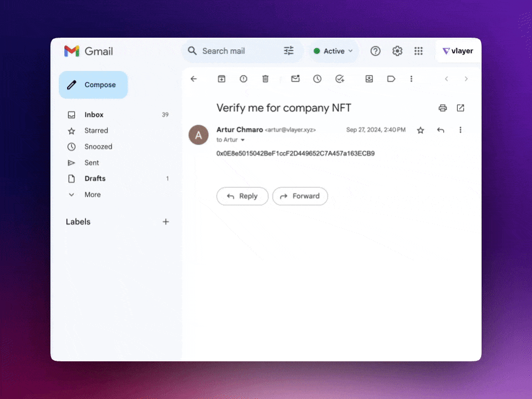Add the email to Tasks
Viewport: 532px width, 399px height.
pos(340,79)
